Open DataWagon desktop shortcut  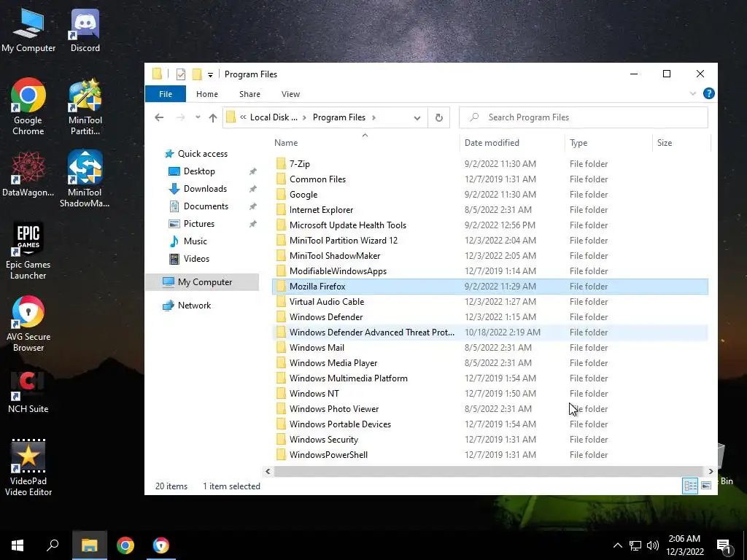pos(28,174)
